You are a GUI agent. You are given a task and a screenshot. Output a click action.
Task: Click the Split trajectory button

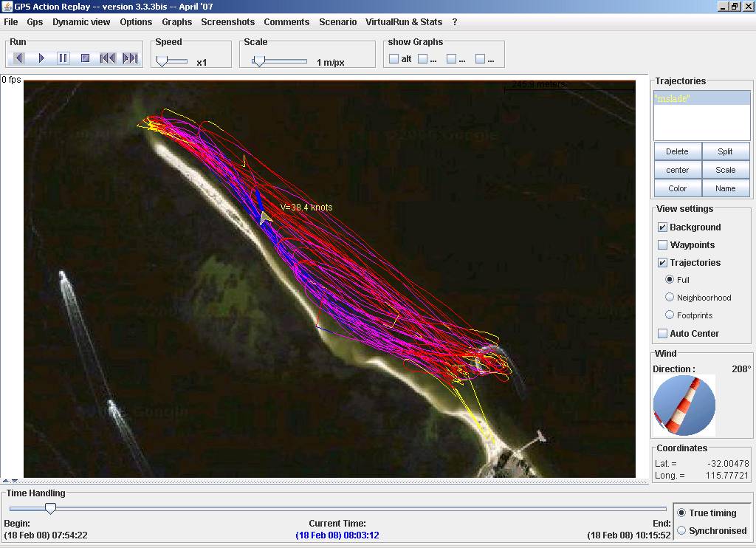point(725,151)
